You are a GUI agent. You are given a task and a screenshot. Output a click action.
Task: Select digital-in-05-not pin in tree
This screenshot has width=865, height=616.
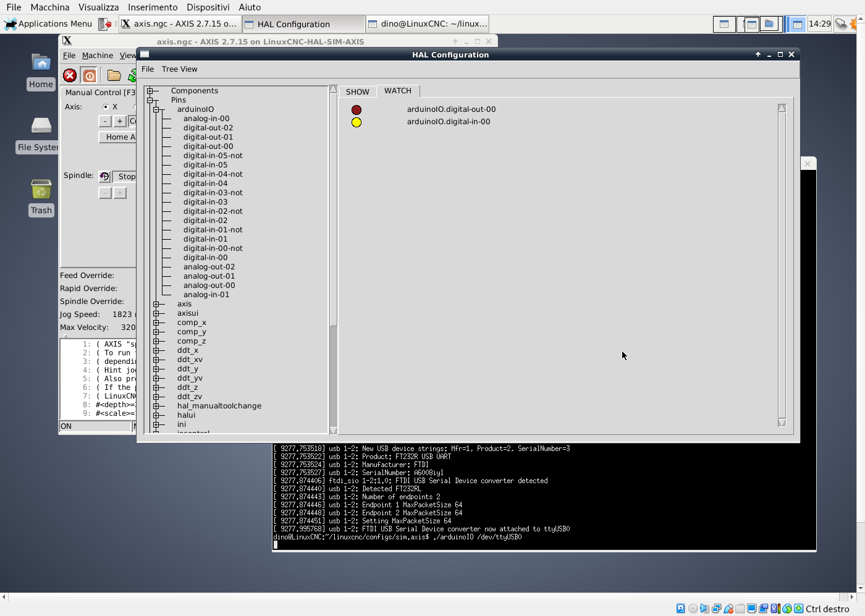[213, 156]
